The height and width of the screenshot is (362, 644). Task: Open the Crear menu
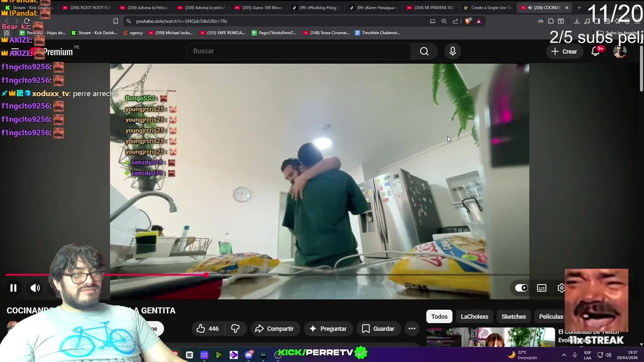pos(564,51)
